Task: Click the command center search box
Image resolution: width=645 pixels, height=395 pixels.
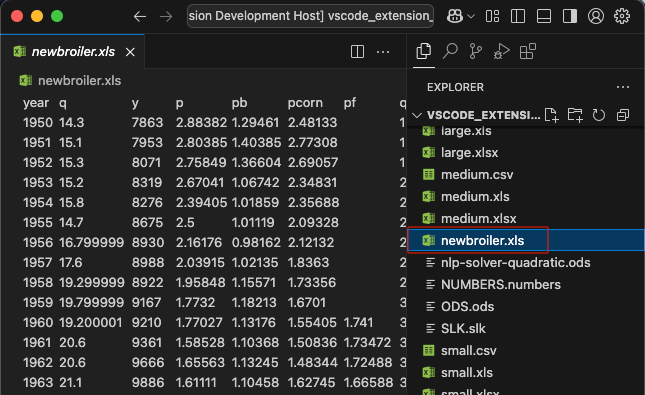Action: [310, 16]
